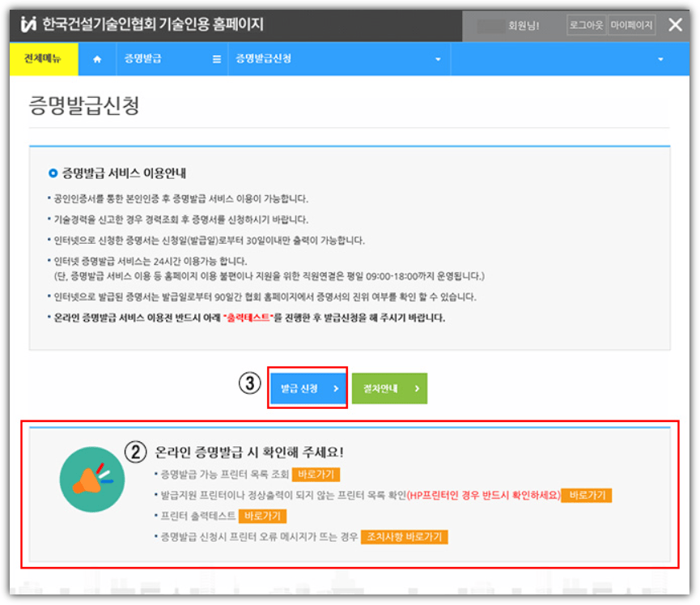Viewport: 700px width, 605px height.
Task: Expand the empty rightmost navigation dropdown
Action: pos(660,59)
